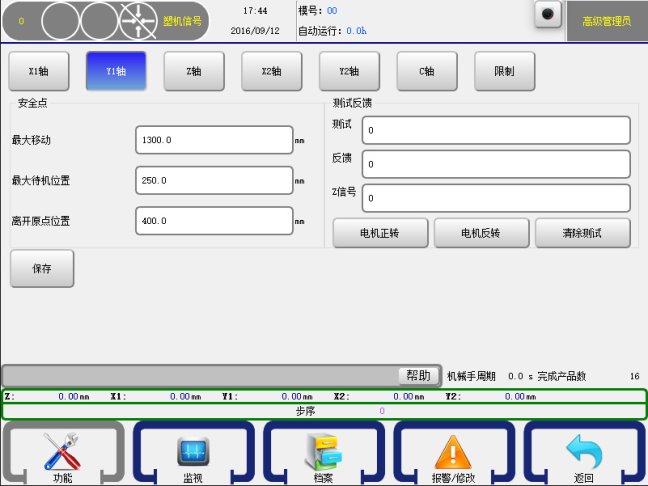The image size is (648, 486).
Task: Click the record dot button at top
Action: (548, 14)
